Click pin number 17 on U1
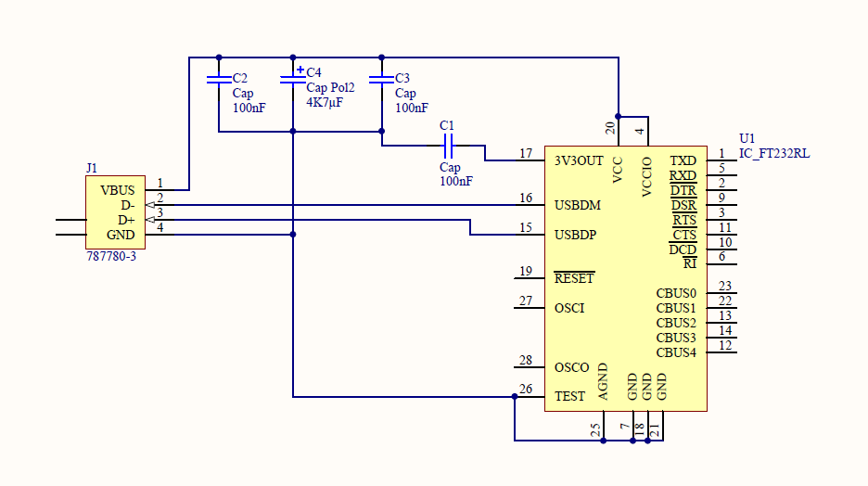Viewport: 868px width, 486px height. coord(526,153)
